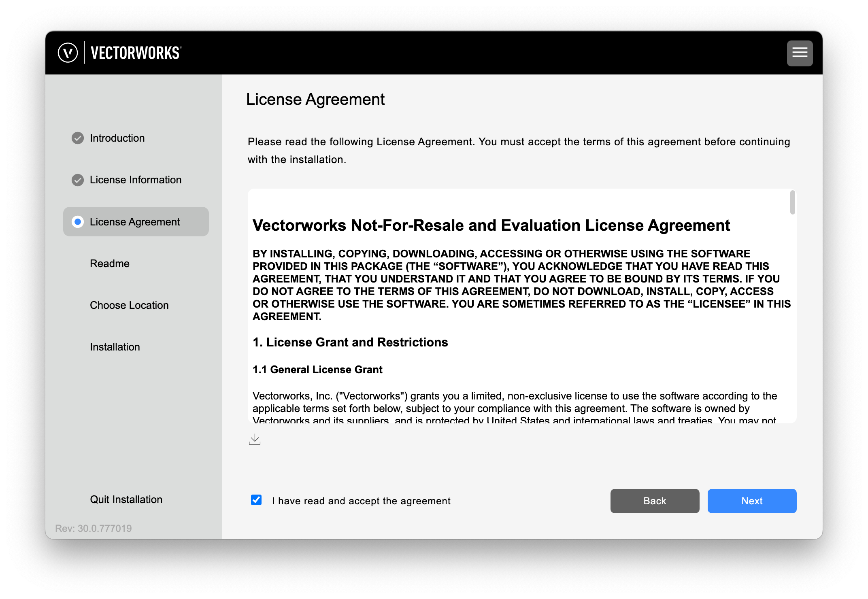Open the hamburger menu in header

800,53
